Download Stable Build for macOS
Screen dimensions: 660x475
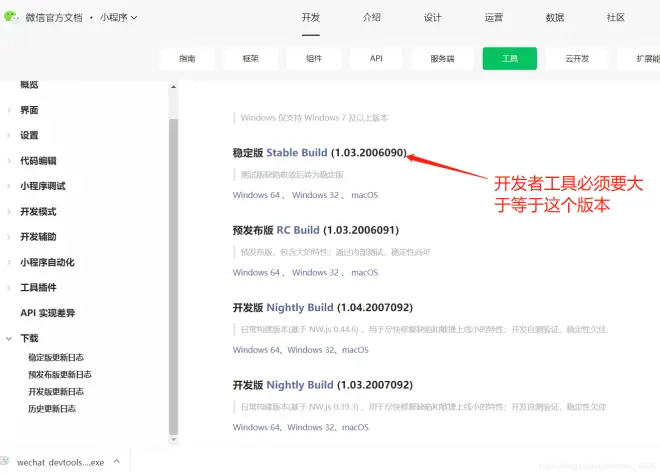[x=365, y=195]
